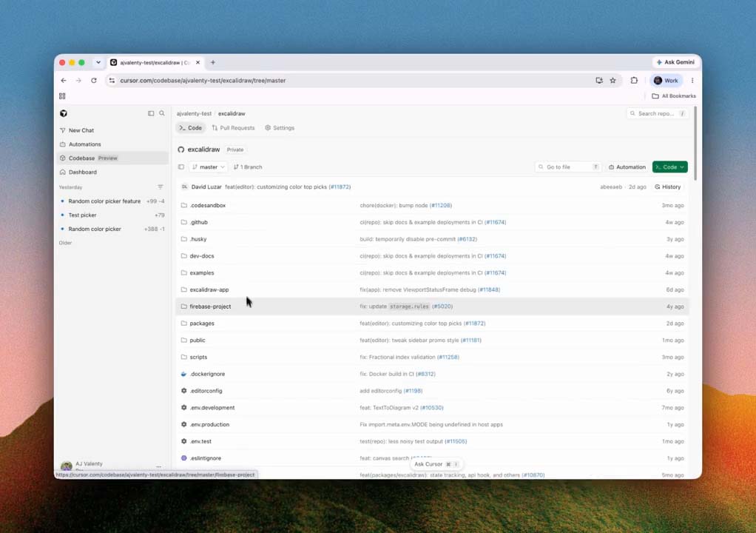Image resolution: width=756 pixels, height=533 pixels.
Task: Focus the Search repo field
Action: point(658,114)
